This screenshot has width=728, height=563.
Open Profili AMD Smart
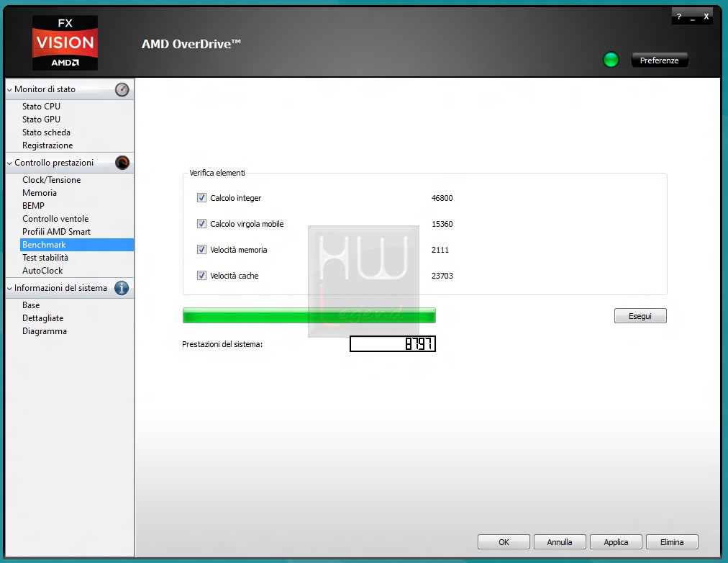57,232
